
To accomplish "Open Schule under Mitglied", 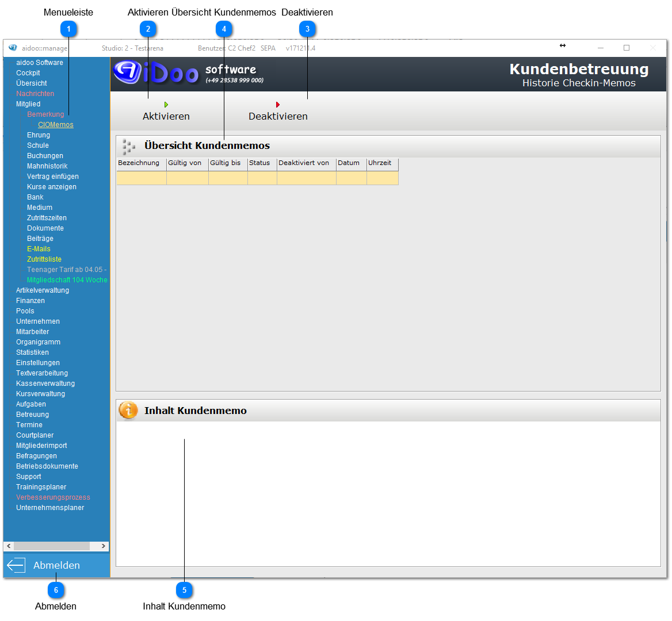I will (38, 145).
